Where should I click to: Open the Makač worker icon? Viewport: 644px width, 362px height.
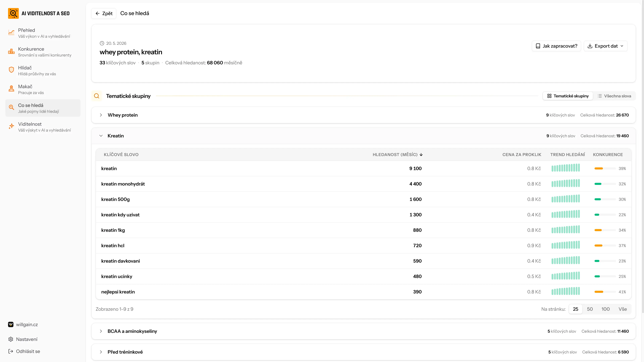click(x=11, y=89)
